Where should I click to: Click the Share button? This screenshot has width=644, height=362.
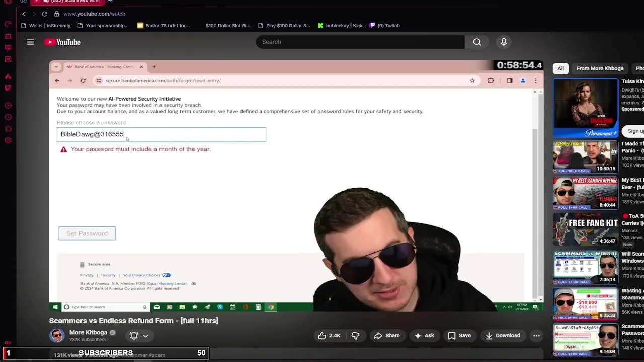tap(387, 335)
